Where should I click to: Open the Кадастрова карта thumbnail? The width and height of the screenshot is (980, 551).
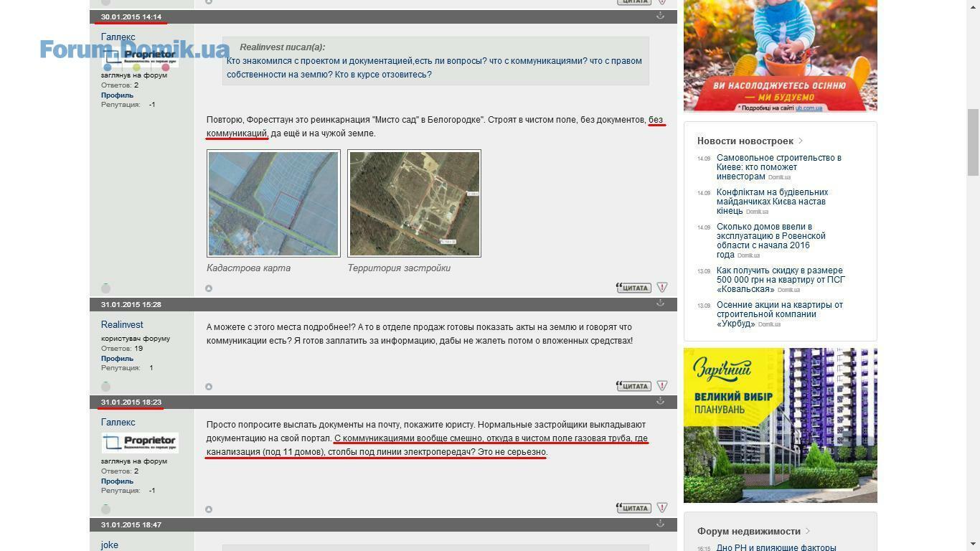click(x=273, y=203)
